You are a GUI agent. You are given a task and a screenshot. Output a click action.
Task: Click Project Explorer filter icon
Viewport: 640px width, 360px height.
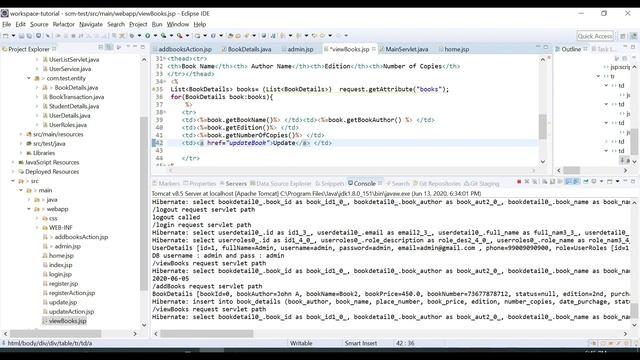pyautogui.click(x=119, y=48)
